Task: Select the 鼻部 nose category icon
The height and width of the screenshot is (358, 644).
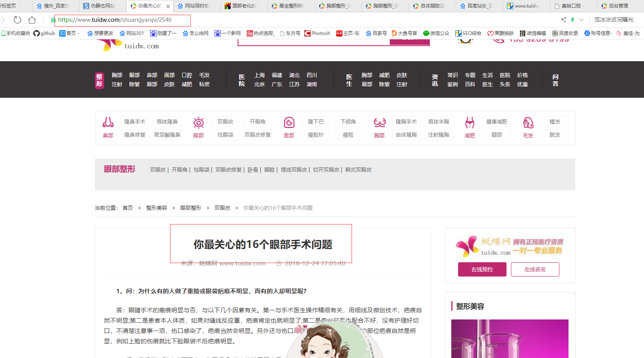Action: (x=108, y=122)
